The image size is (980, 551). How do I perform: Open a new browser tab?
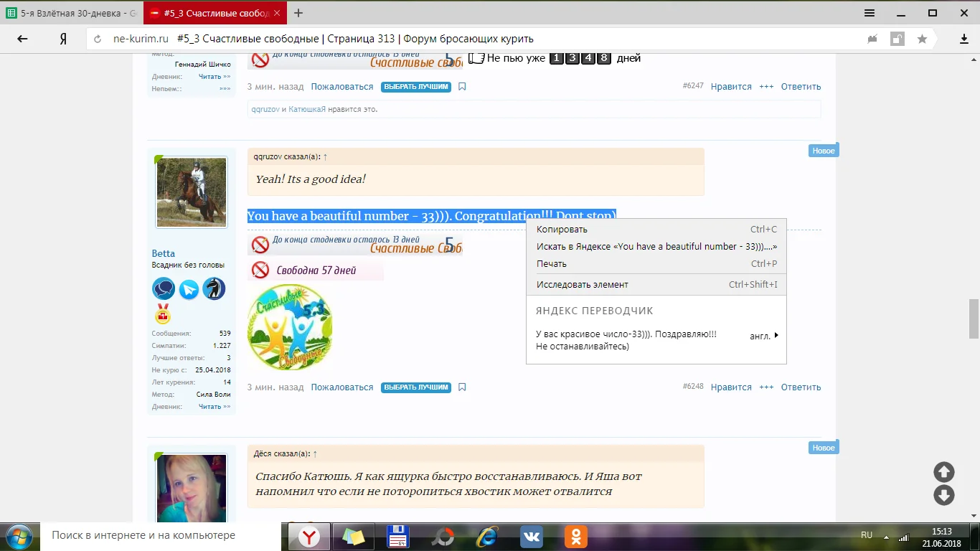[x=298, y=13]
